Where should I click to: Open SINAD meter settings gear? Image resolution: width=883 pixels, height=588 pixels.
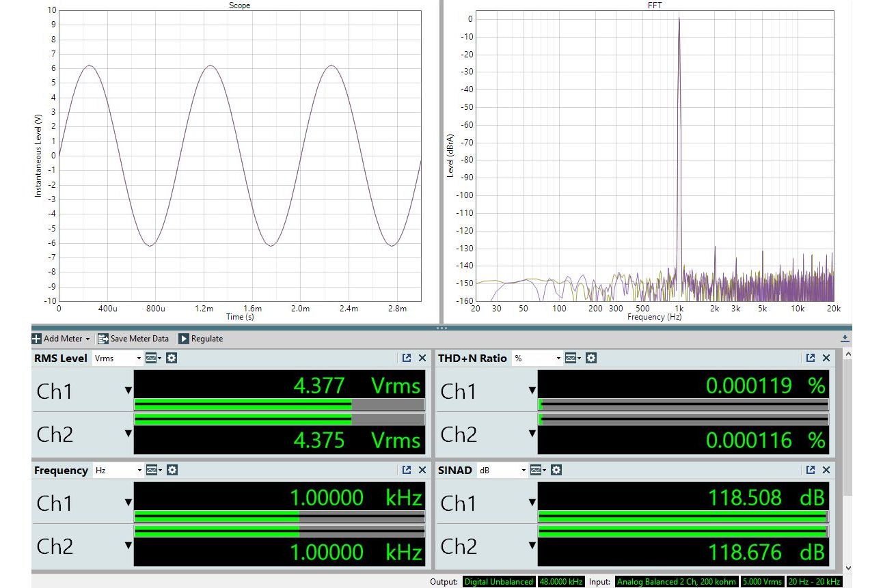556,470
